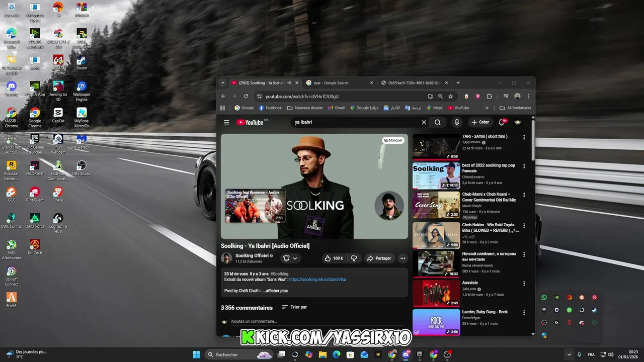Open Discord desktop shortcut
The height and width of the screenshot is (362, 644).
click(x=11, y=89)
